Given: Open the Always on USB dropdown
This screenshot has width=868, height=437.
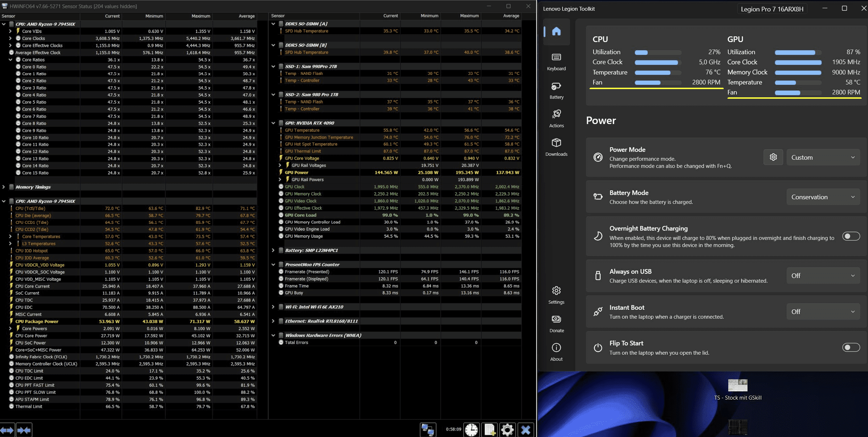Looking at the screenshot, I should pyautogui.click(x=823, y=276).
